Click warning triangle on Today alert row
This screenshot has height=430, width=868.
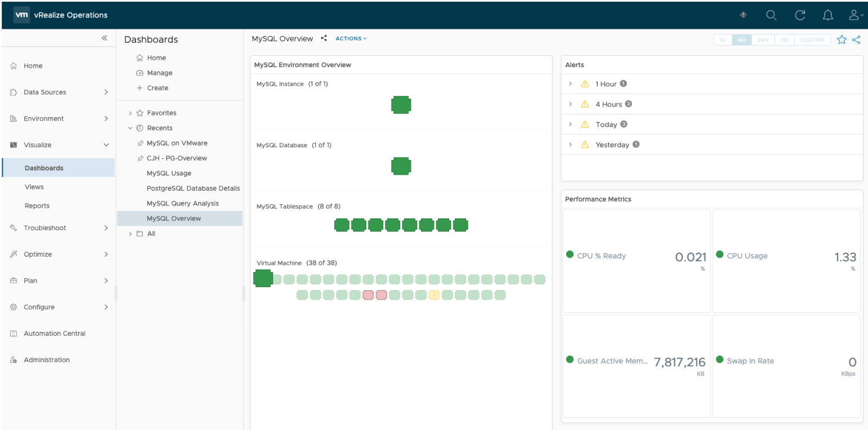(585, 125)
